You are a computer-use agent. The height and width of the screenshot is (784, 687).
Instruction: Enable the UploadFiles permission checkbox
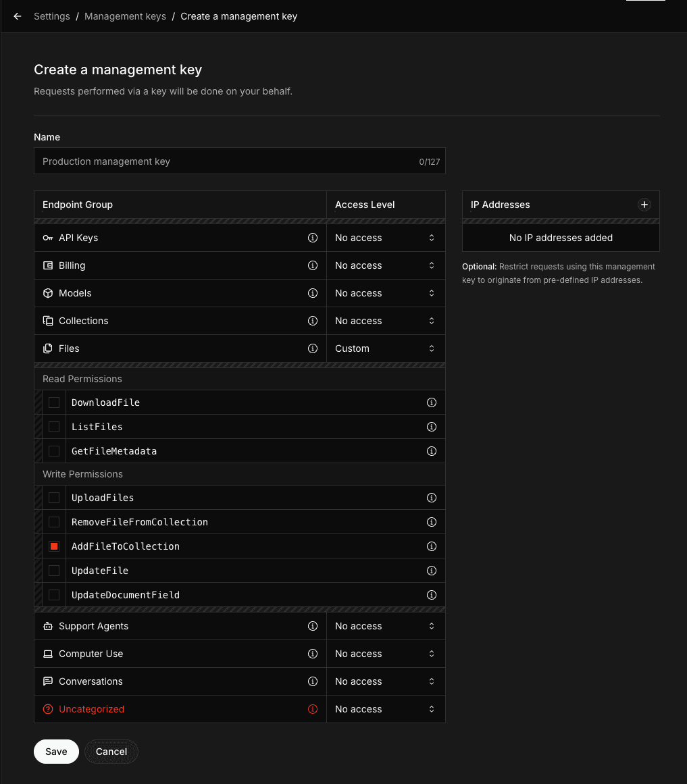click(x=54, y=498)
